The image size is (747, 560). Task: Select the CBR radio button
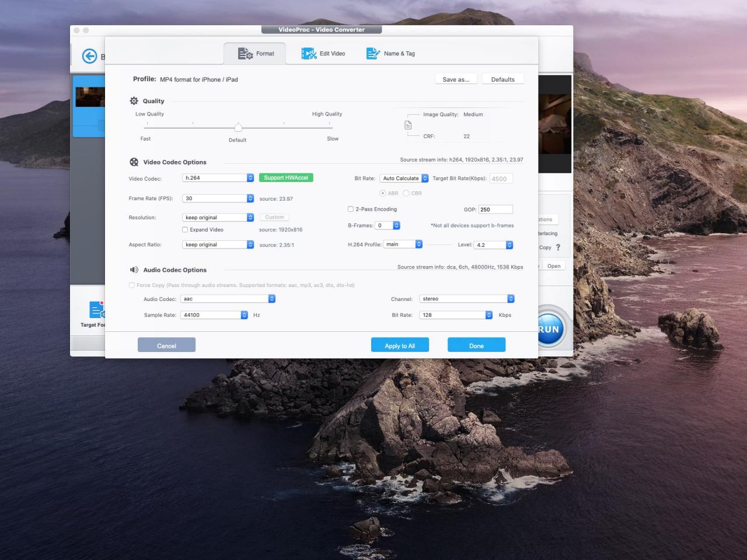pyautogui.click(x=406, y=193)
